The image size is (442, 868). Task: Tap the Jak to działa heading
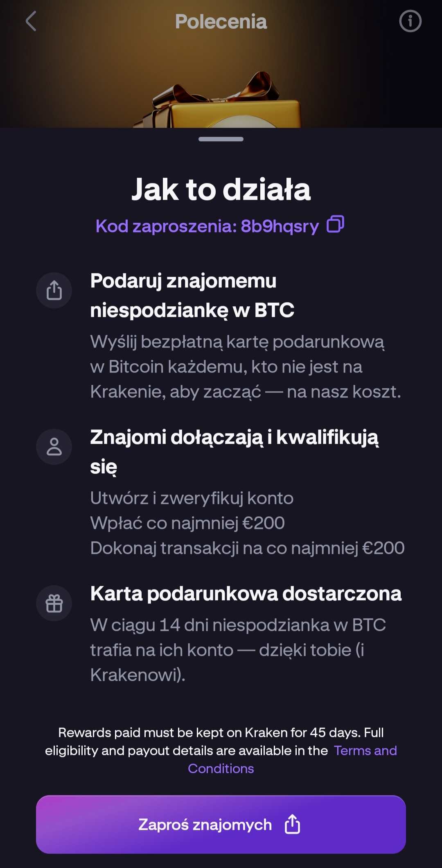pyautogui.click(x=221, y=190)
